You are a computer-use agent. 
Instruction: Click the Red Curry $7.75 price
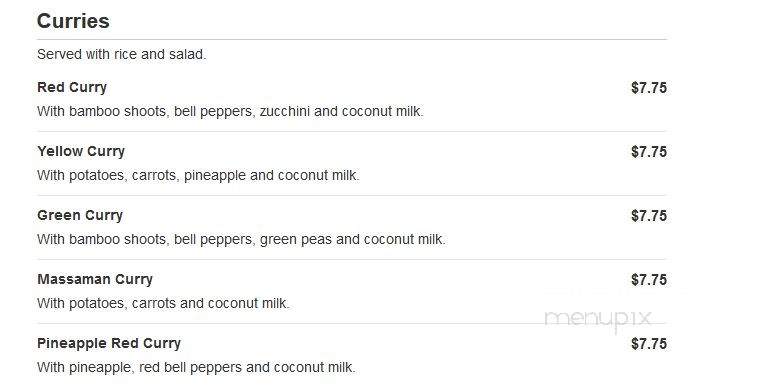coord(649,88)
